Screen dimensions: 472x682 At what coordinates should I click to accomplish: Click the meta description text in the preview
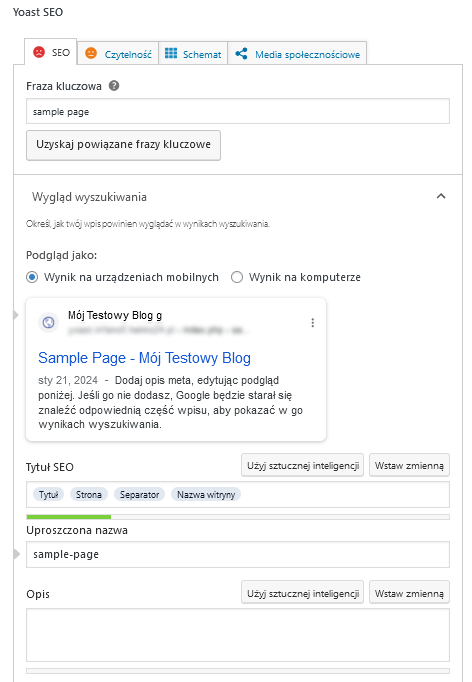click(x=171, y=402)
